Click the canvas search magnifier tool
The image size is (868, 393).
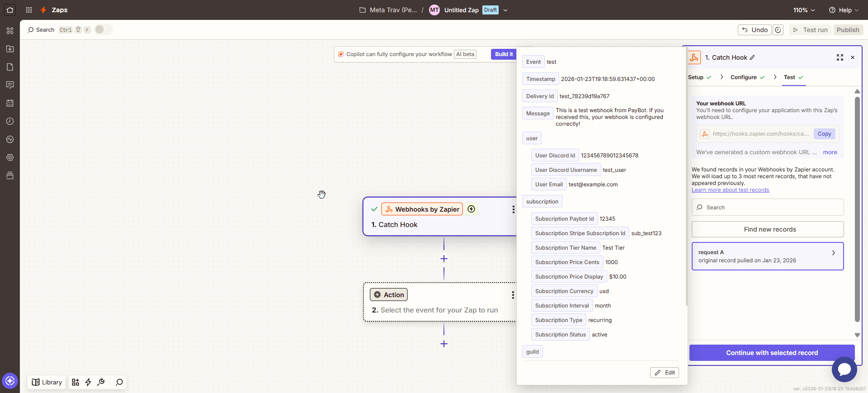point(119,382)
